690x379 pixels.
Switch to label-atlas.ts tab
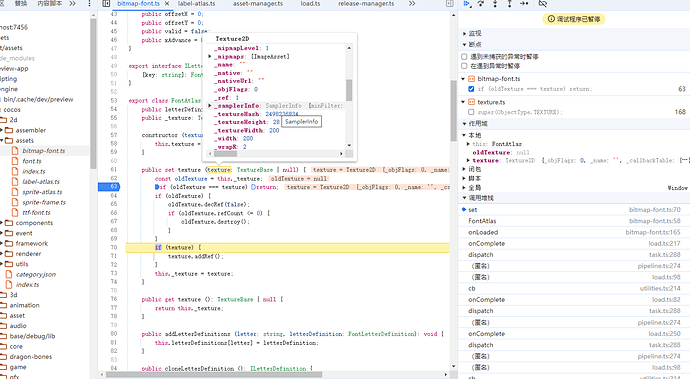(196, 4)
